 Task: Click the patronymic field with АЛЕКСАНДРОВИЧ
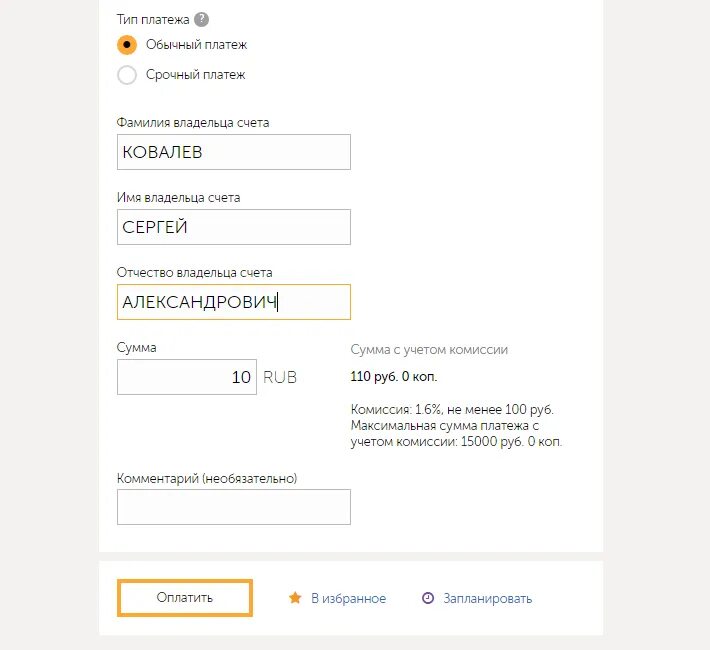tap(233, 302)
